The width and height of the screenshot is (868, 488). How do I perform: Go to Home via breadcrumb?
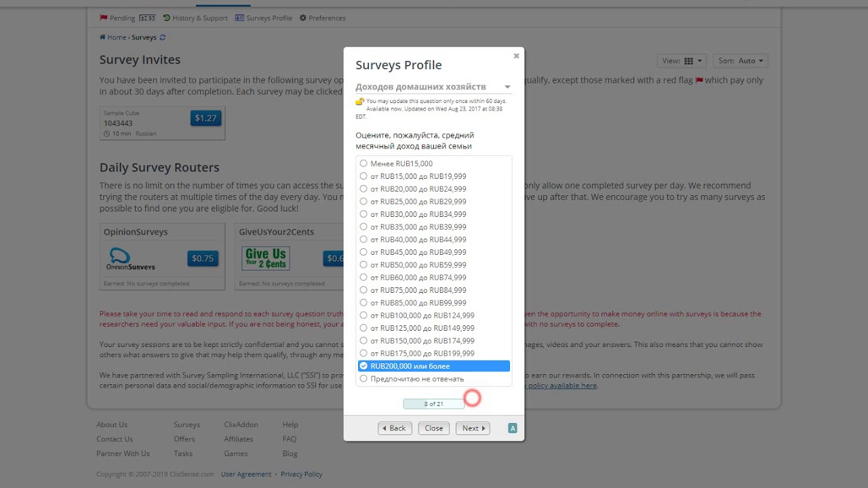117,37
